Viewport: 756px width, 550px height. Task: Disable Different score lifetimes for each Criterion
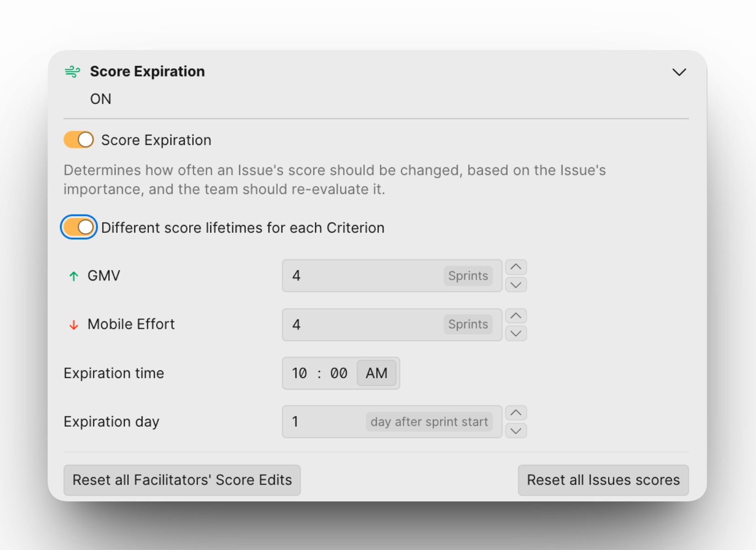coord(79,227)
